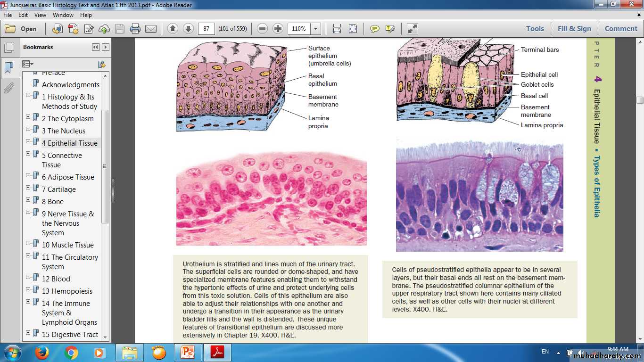Select the highlight text tool
This screenshot has width=644, height=362.
[390, 29]
